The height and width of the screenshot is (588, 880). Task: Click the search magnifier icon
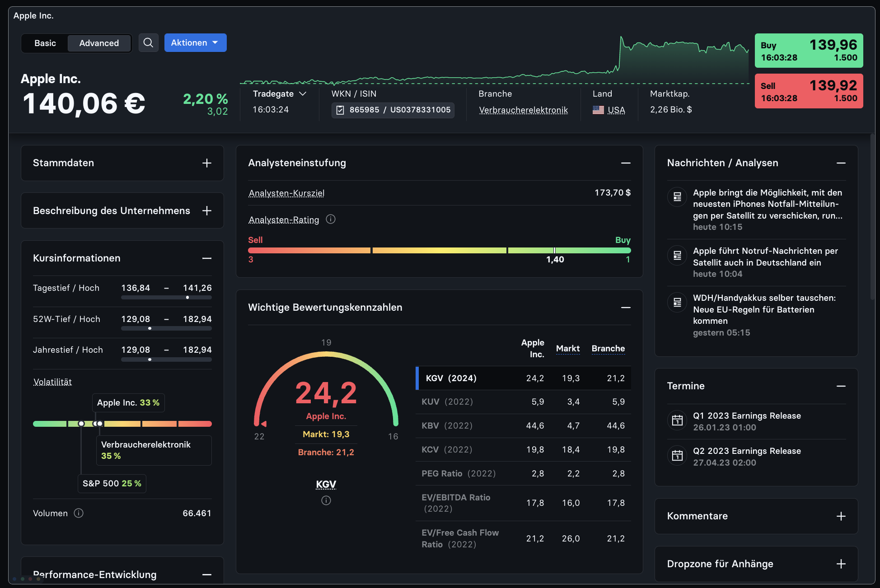tap(148, 43)
